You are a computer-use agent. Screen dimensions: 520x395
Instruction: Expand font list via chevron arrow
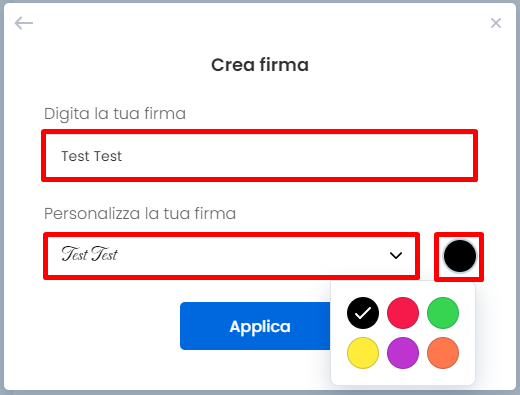[x=396, y=256]
